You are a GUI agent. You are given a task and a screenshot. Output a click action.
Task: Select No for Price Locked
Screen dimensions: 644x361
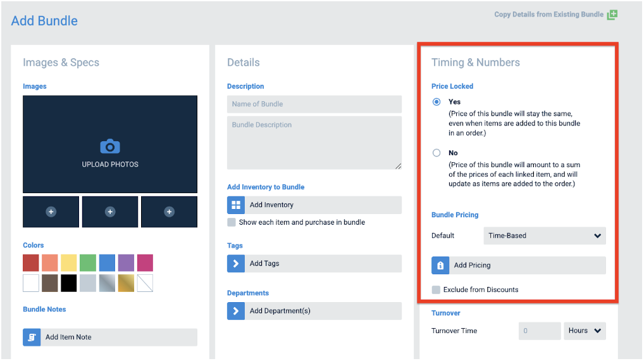point(437,153)
